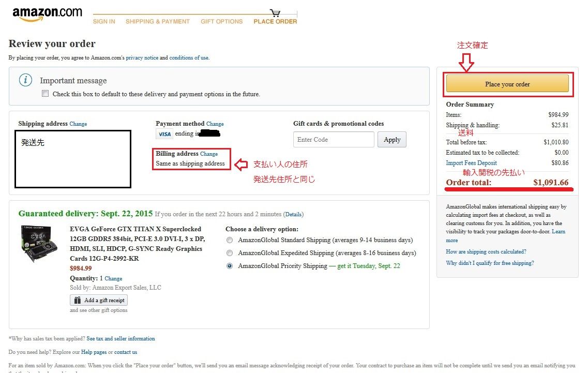Click 'Same as shipping address' text

(190, 163)
